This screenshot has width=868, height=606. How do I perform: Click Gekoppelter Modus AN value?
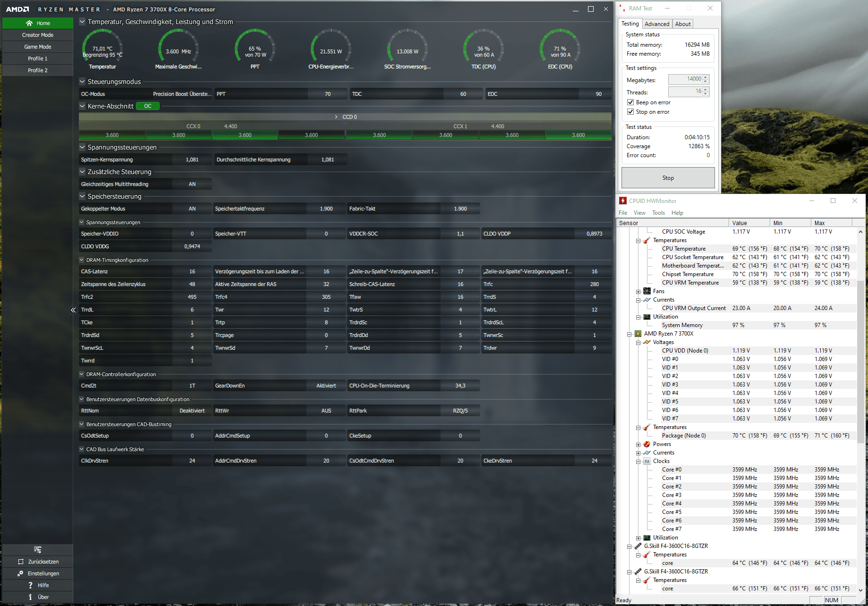pyautogui.click(x=192, y=209)
